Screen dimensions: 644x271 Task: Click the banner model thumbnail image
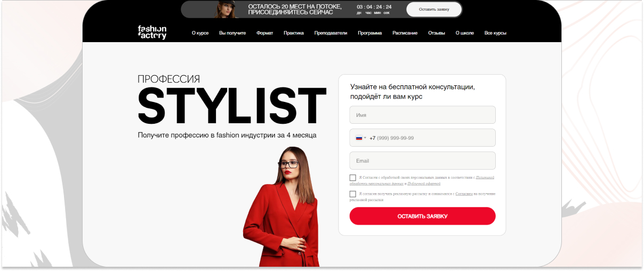(227, 10)
